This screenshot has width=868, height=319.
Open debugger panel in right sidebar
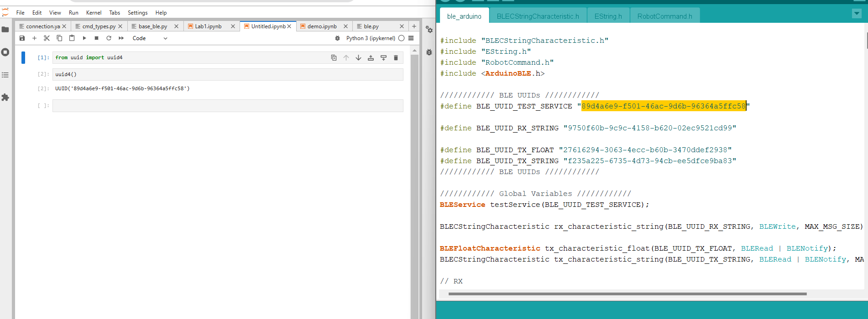[x=429, y=52]
